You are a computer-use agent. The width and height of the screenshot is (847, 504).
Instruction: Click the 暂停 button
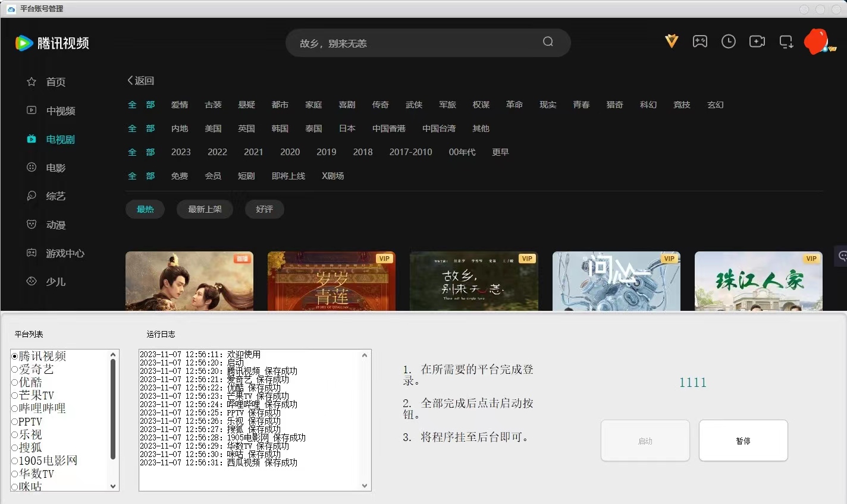click(x=744, y=440)
